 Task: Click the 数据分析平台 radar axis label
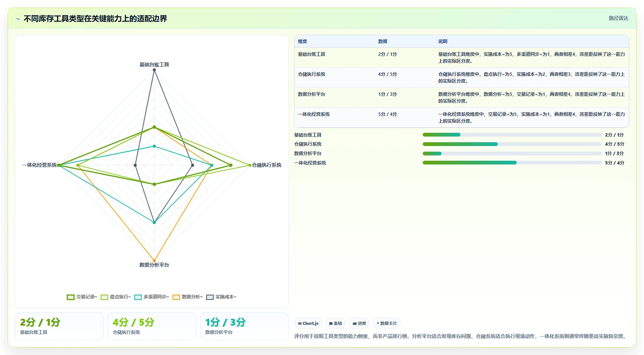(154, 265)
